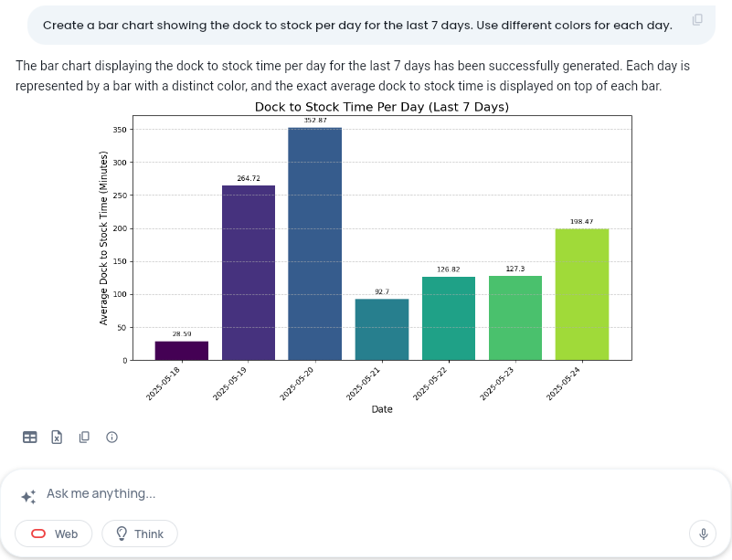Toggle the Web search option

(x=54, y=534)
